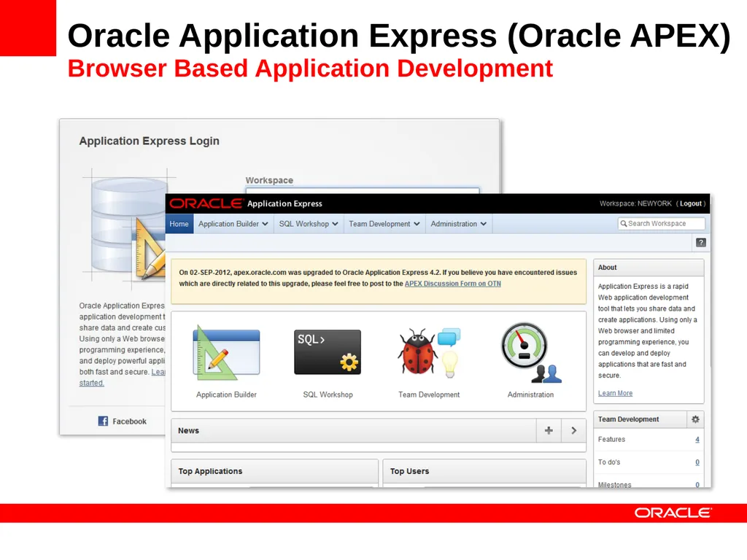Open the Features count link 4
This screenshot has height=560, width=747.
[x=697, y=440]
